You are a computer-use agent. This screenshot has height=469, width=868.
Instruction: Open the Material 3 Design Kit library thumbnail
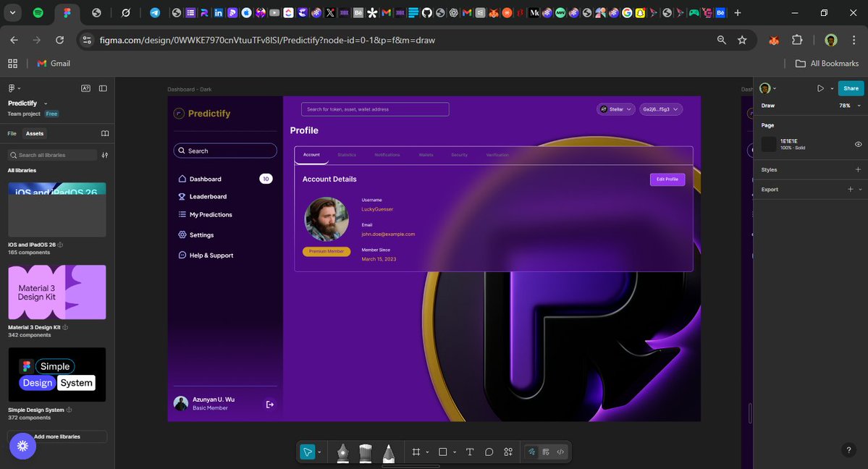(x=57, y=292)
